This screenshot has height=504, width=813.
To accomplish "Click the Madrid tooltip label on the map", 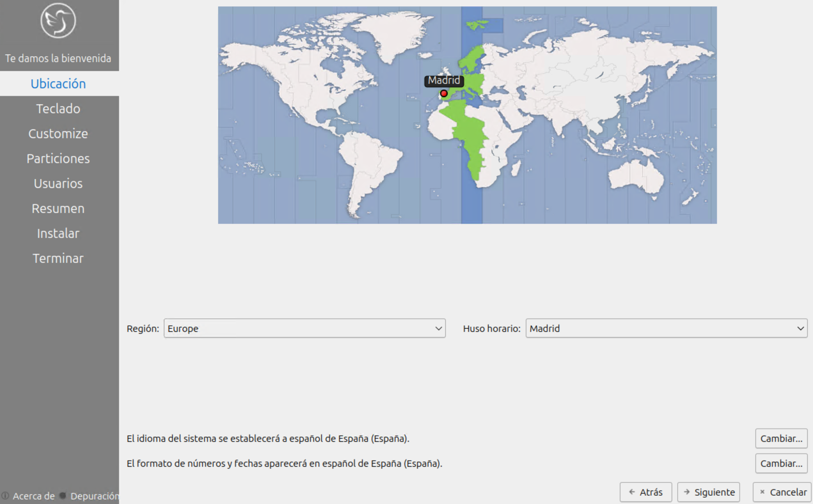I will pos(444,81).
